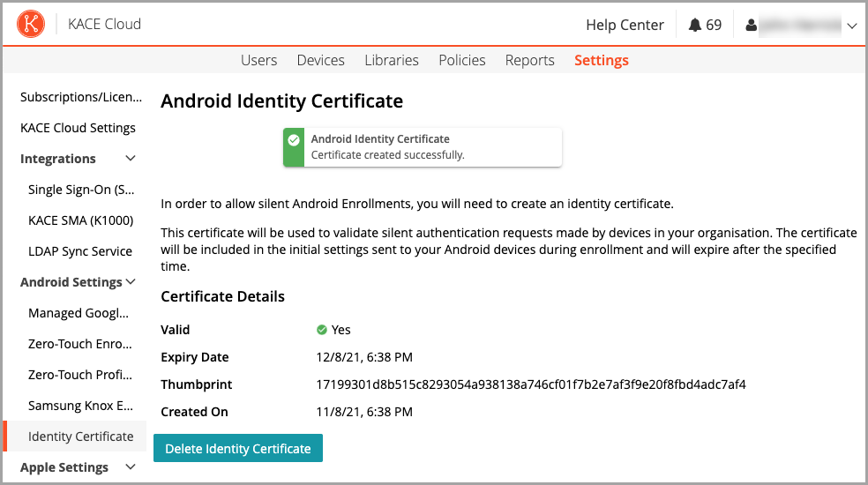Open the notifications bell icon

click(x=695, y=25)
